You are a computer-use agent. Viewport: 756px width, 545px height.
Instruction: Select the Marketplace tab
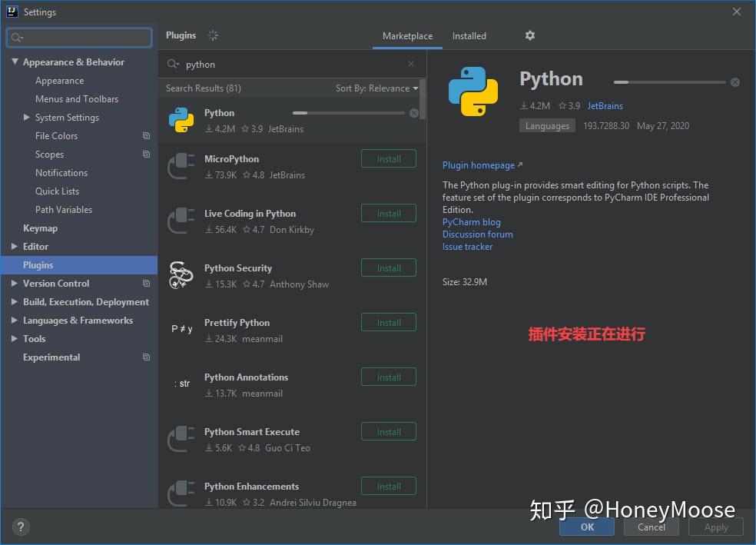pyautogui.click(x=407, y=35)
